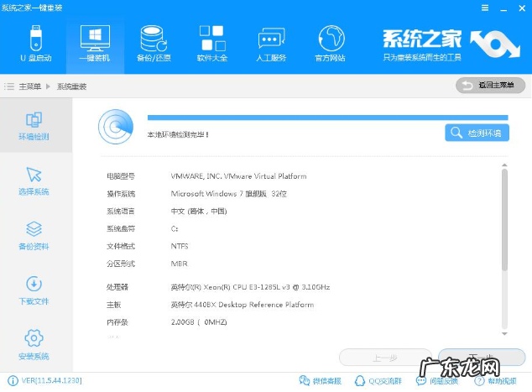Screen dimensions: 532x392
Task: Open the 软件大全 software collection
Action: (x=212, y=44)
